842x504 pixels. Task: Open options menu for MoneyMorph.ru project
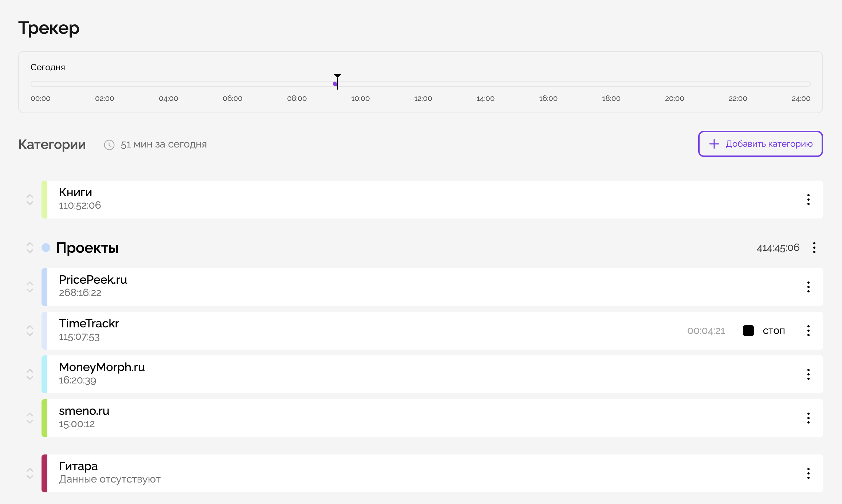click(809, 374)
